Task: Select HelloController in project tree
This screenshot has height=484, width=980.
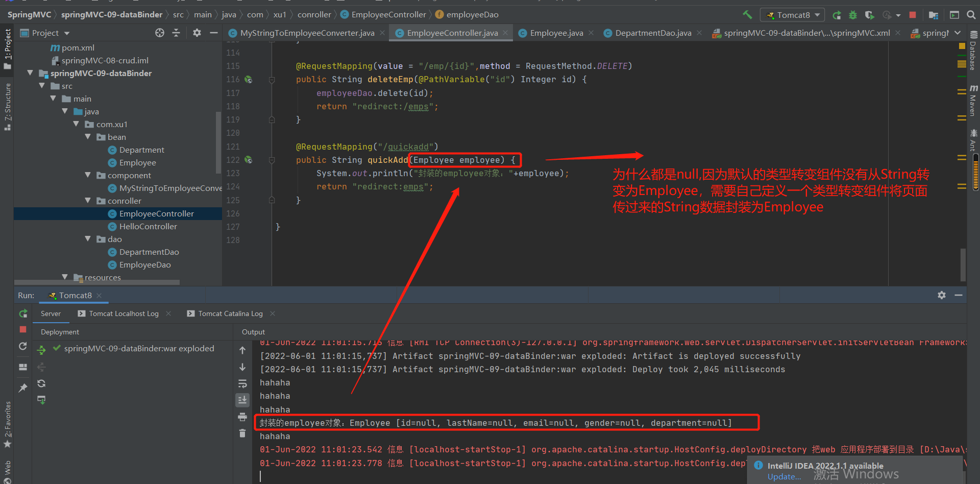Action: point(148,226)
